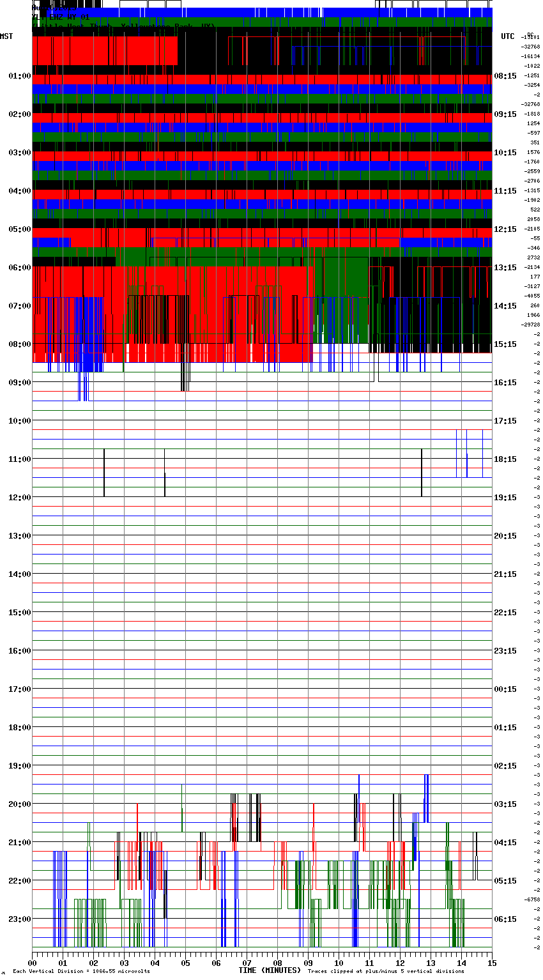Click the DC offset value -16134
The height and width of the screenshot is (980, 543).
(532, 56)
